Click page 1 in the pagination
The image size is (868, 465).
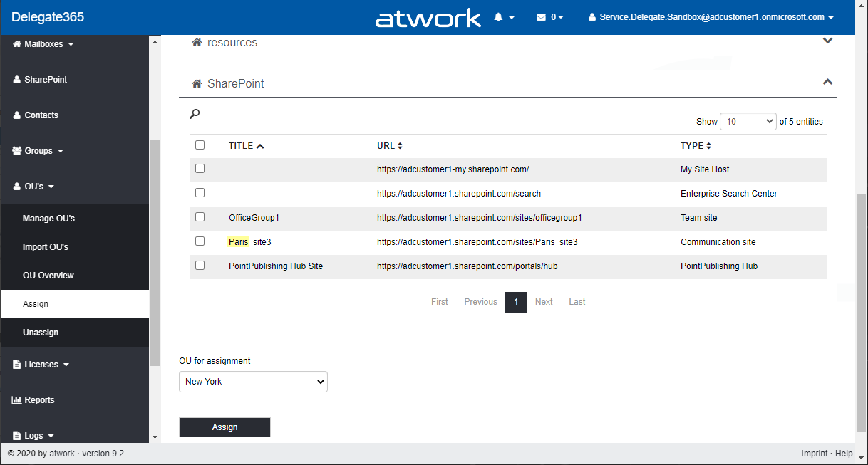516,302
